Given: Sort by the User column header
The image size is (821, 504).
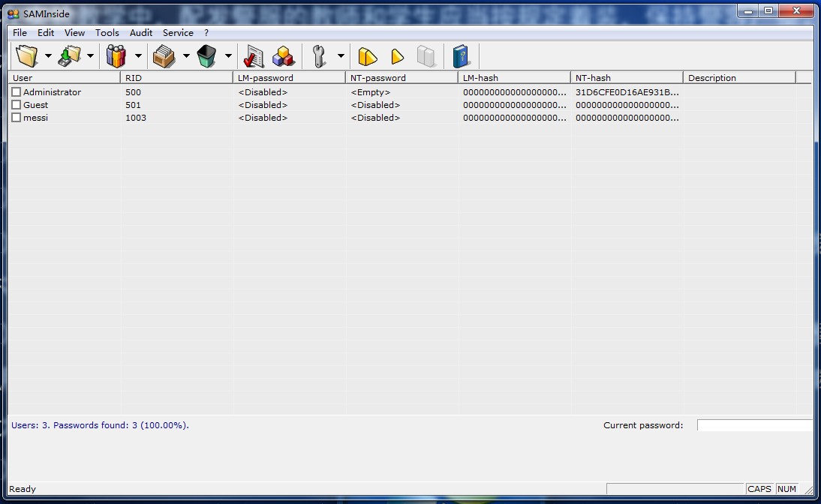Looking at the screenshot, I should [x=64, y=77].
